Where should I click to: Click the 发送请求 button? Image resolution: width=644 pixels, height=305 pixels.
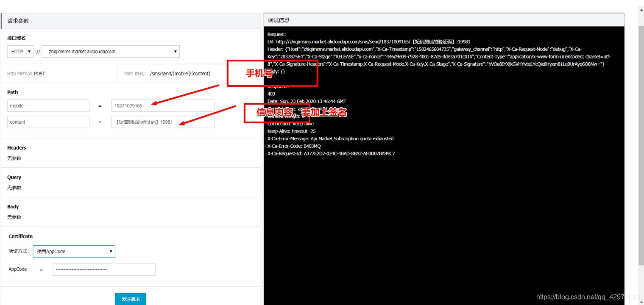[x=131, y=299]
